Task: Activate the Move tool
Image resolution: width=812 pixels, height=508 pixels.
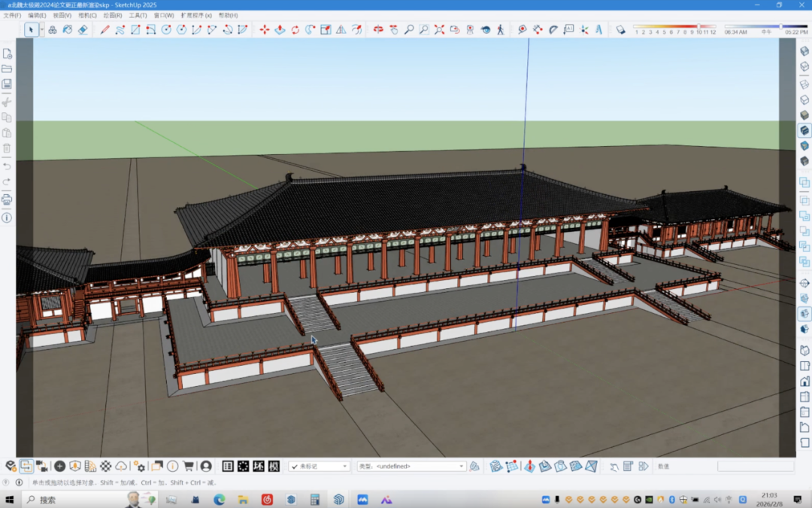Action: (265, 29)
